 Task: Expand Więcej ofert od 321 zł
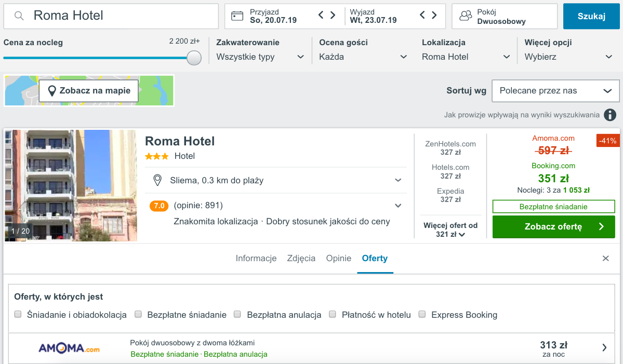tap(450, 230)
